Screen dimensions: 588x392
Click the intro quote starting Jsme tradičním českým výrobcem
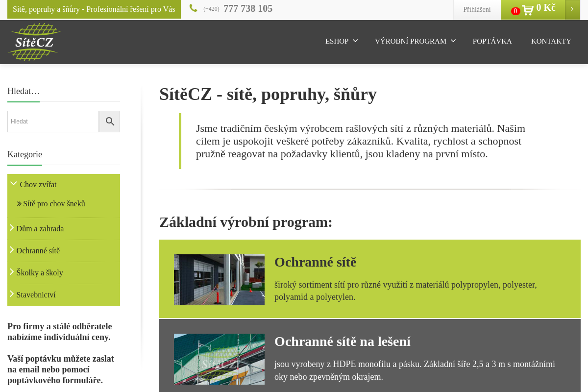click(361, 141)
